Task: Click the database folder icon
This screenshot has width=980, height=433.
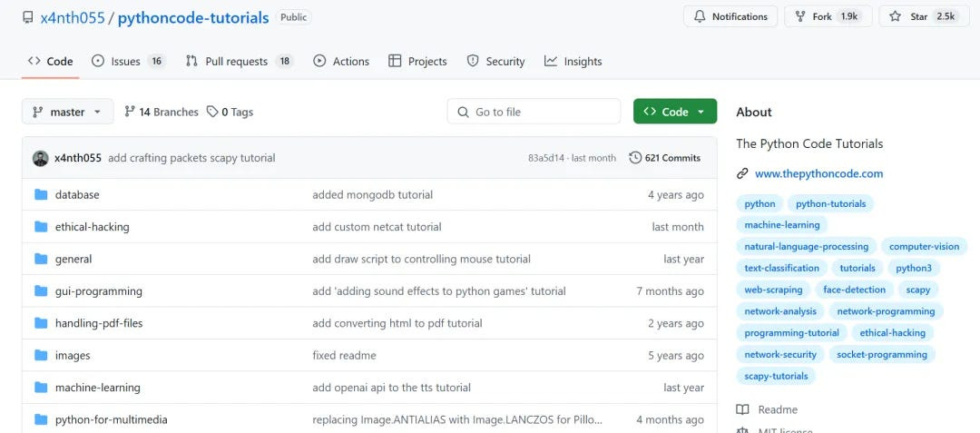Action: click(41, 194)
